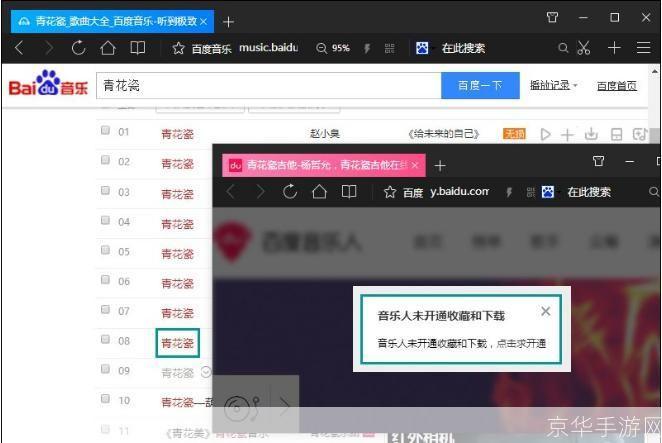
Task: Click 音乐人未开通收藏和下载，点击求开通 message
Action: [461, 343]
